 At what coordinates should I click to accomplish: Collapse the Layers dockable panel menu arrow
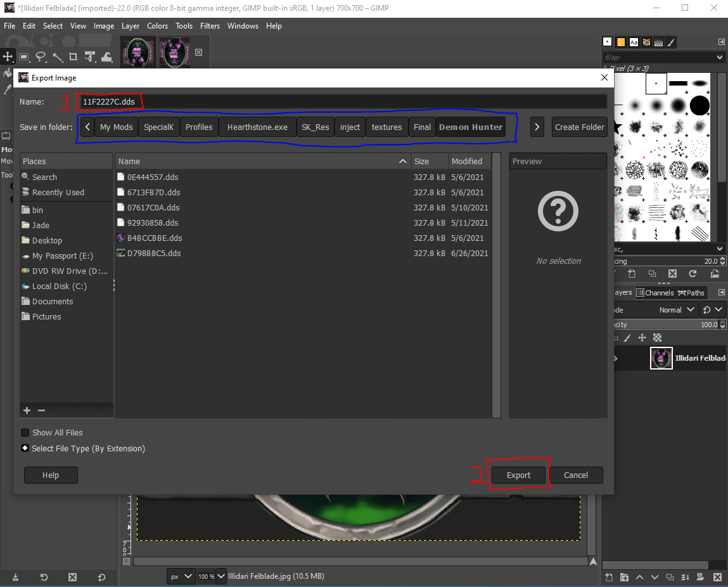pyautogui.click(x=720, y=292)
